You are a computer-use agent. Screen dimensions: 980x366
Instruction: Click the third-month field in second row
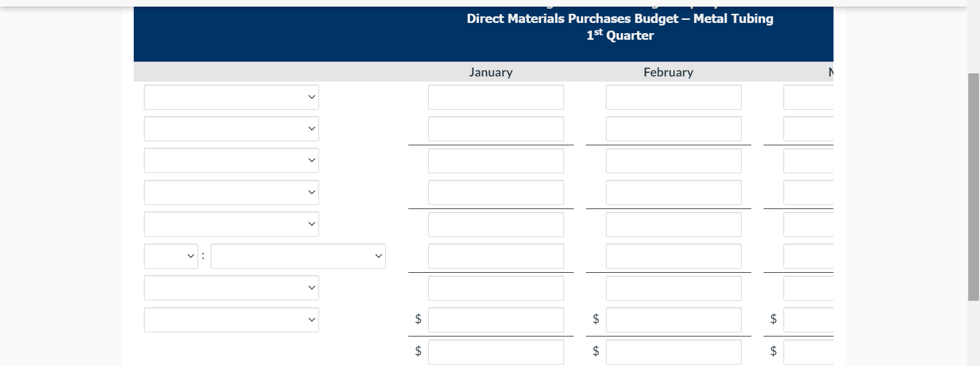[808, 128]
